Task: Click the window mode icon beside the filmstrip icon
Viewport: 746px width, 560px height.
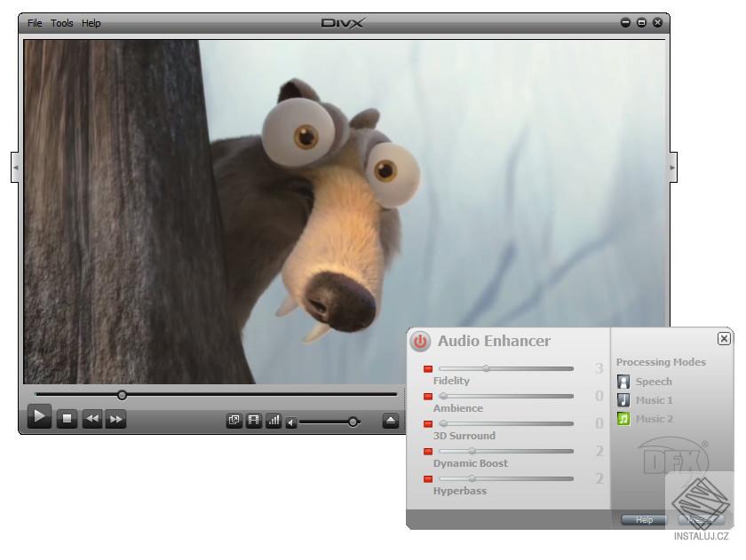Action: point(234,421)
